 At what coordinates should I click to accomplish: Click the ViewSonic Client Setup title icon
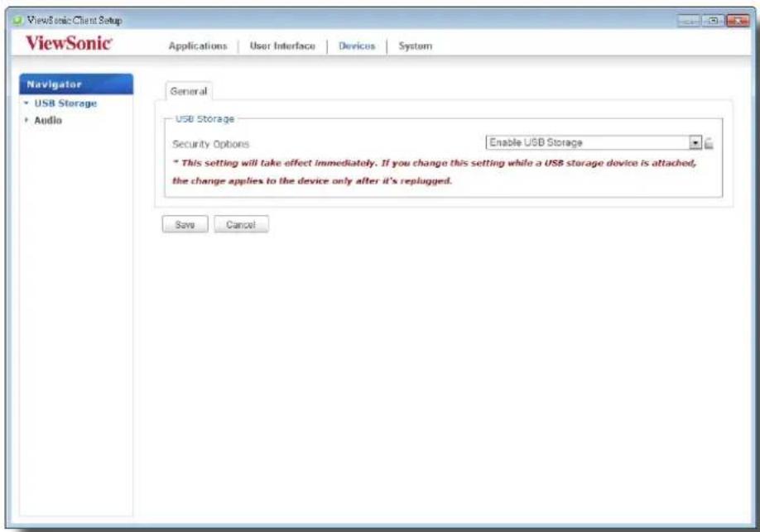pyautogui.click(x=18, y=21)
